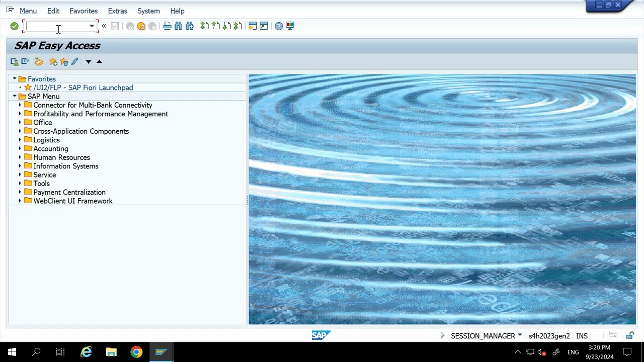Open the System menu

(x=148, y=11)
